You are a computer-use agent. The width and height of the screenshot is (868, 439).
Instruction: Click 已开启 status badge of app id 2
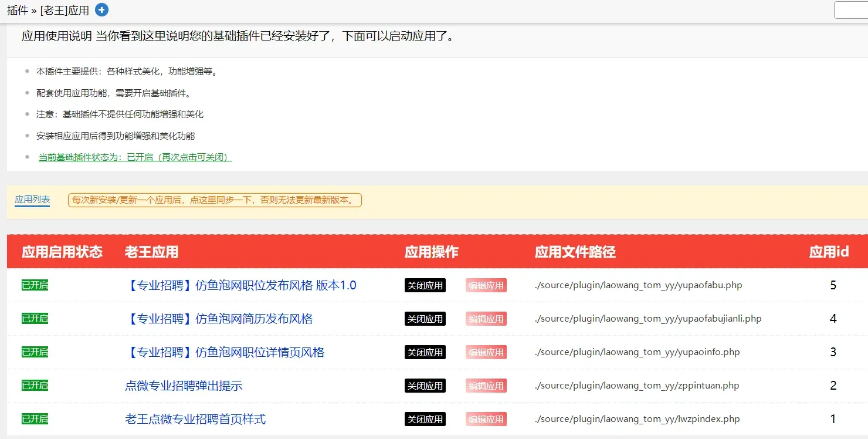35,386
